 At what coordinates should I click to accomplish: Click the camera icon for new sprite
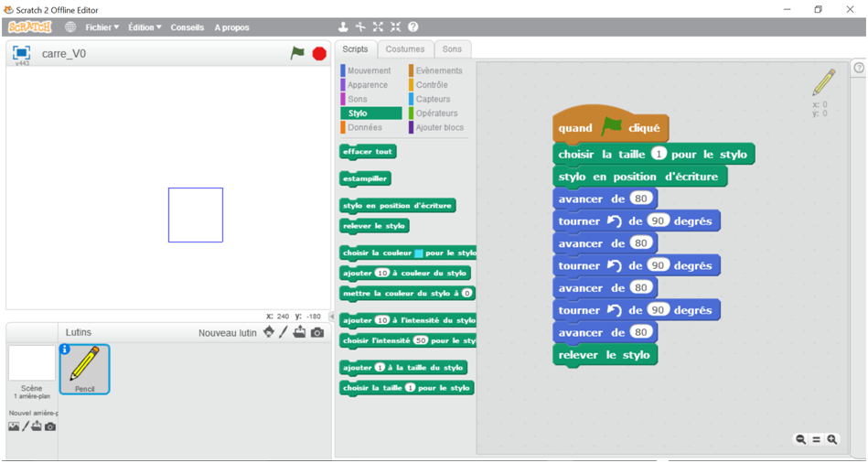coord(317,332)
